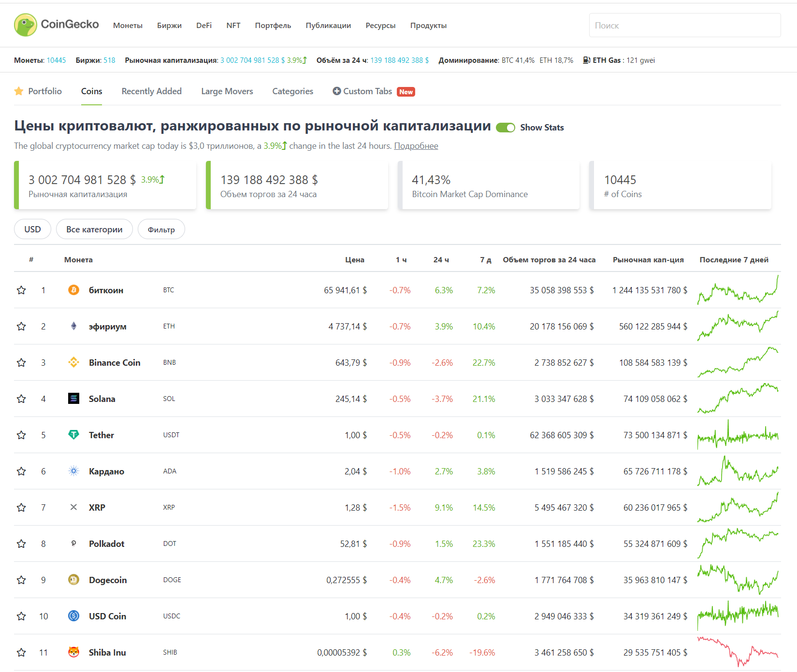Click into the Поиск search field
Screen dimensions: 797x672
click(685, 25)
